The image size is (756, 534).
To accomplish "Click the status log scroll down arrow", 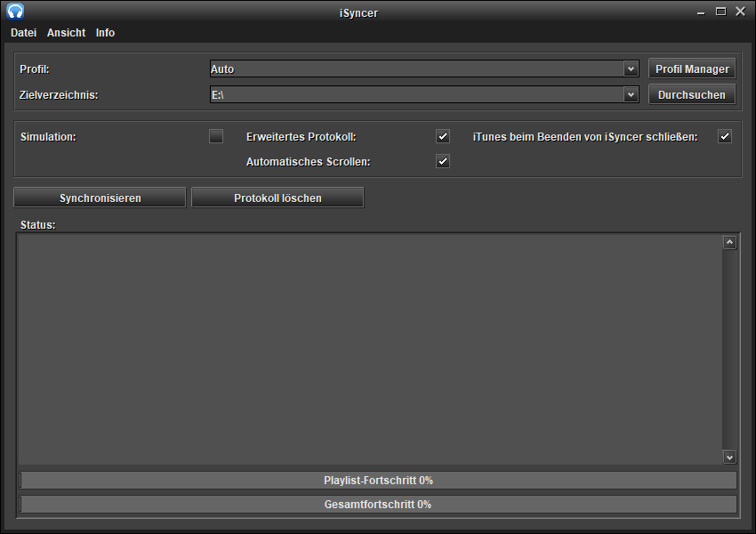I will pos(729,457).
